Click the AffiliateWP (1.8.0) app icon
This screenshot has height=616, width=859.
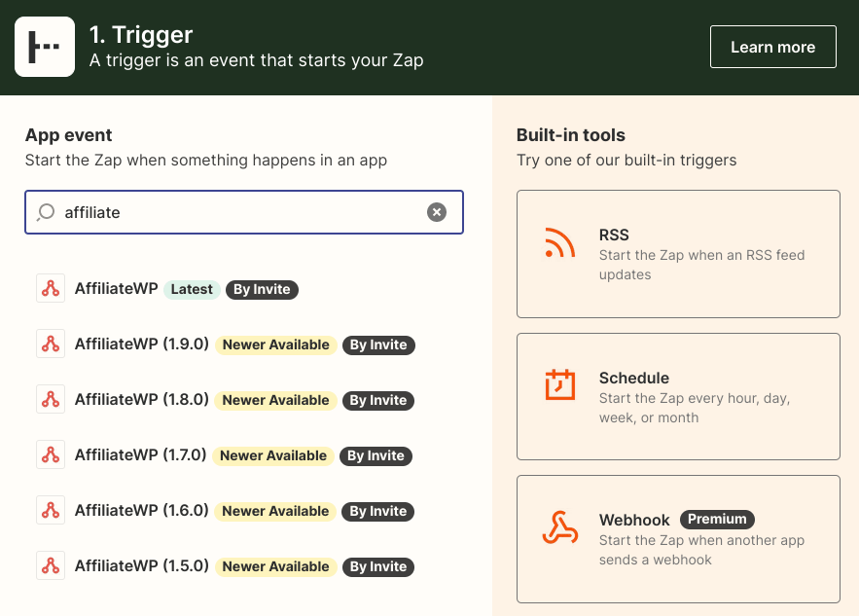(51, 399)
